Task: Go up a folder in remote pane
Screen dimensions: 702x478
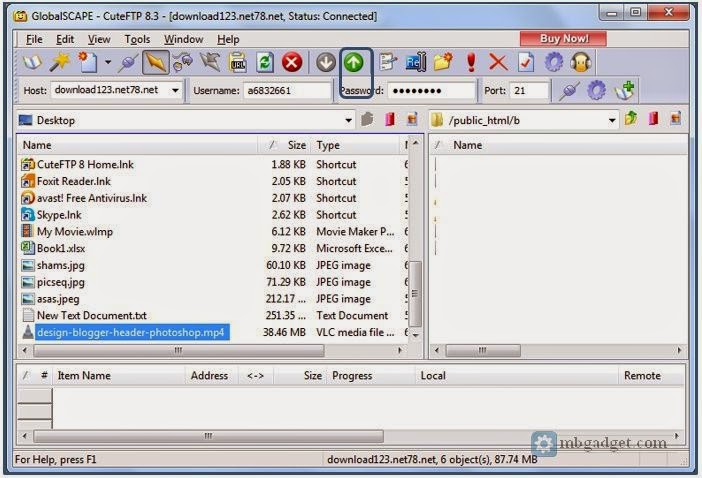Action: point(631,119)
